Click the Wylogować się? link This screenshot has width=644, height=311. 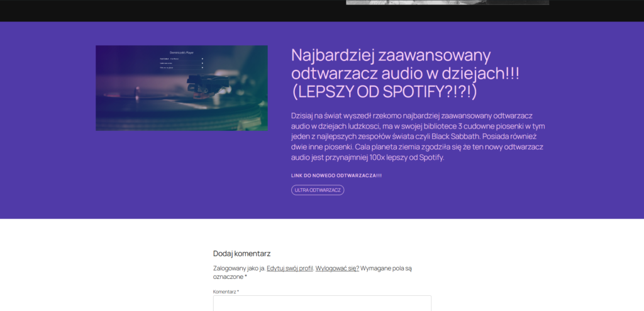[337, 268]
